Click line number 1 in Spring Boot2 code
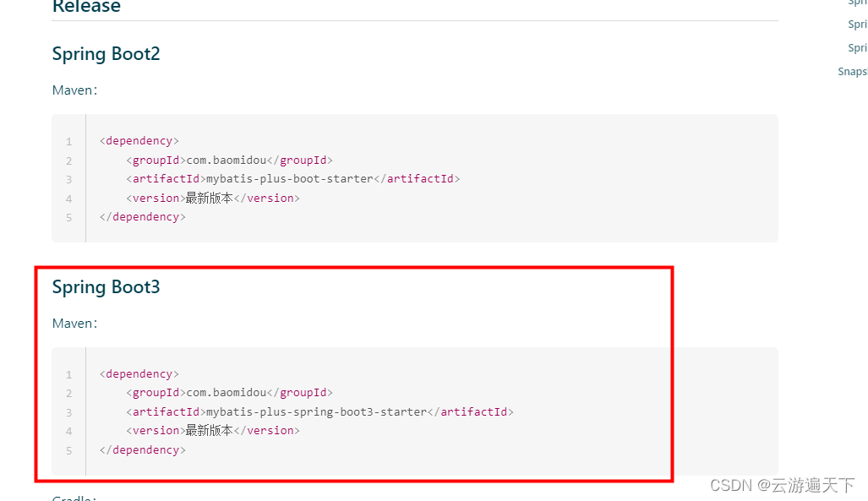 click(69, 142)
